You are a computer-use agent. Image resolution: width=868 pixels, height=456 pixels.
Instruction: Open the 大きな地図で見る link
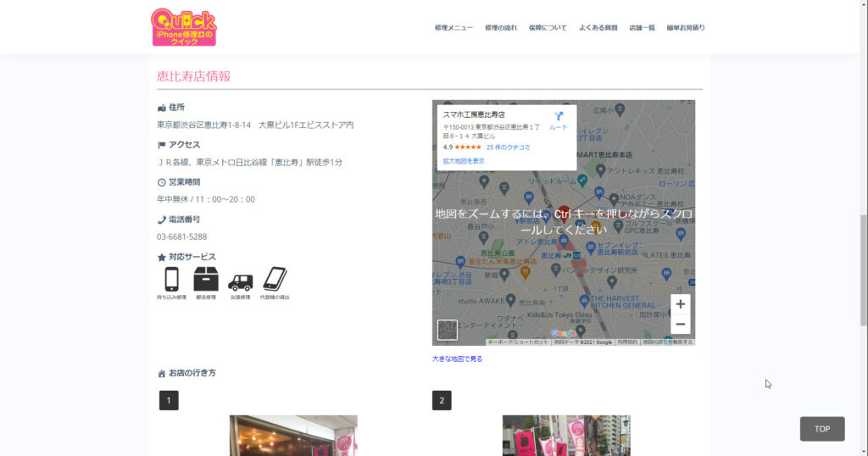(457, 359)
